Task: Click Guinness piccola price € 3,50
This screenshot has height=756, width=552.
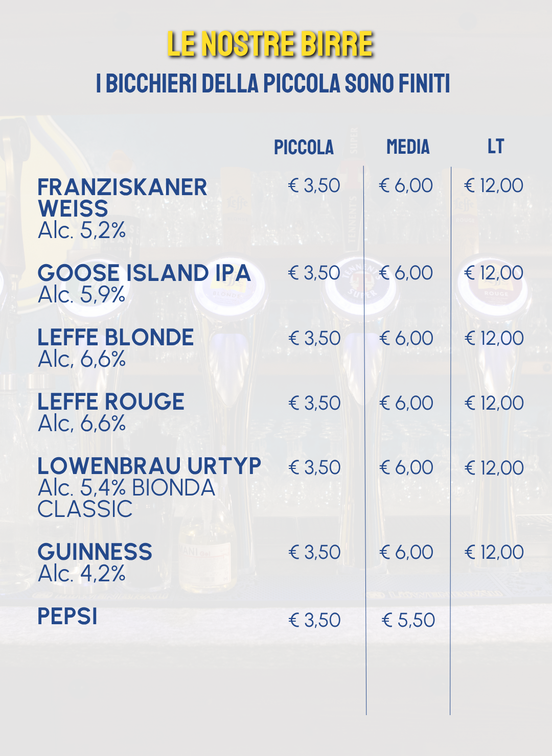Action: click(x=314, y=552)
